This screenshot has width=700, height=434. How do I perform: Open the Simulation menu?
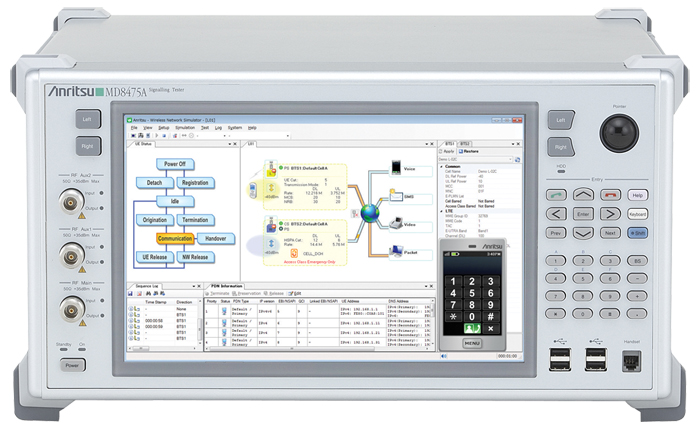[x=184, y=128]
